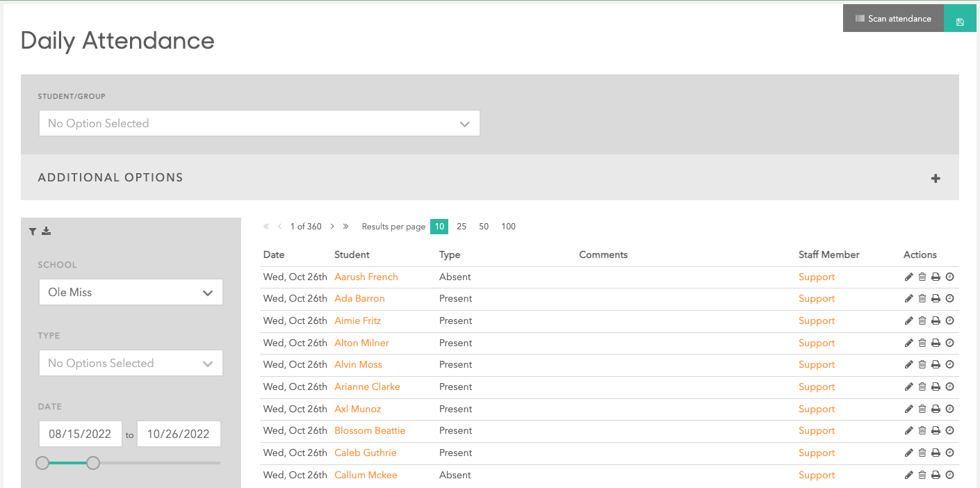Open Blossom Beattie's student link
This screenshot has height=488, width=980.
click(x=370, y=431)
